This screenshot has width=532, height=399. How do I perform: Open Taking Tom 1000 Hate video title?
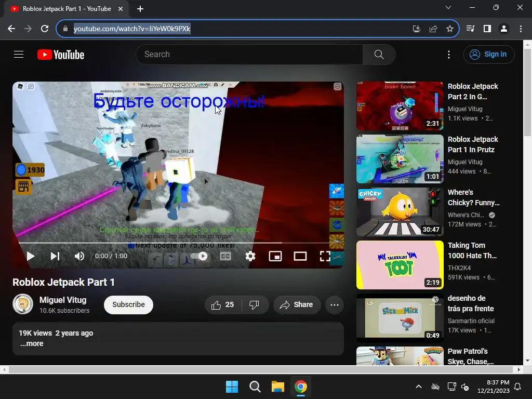472,250
